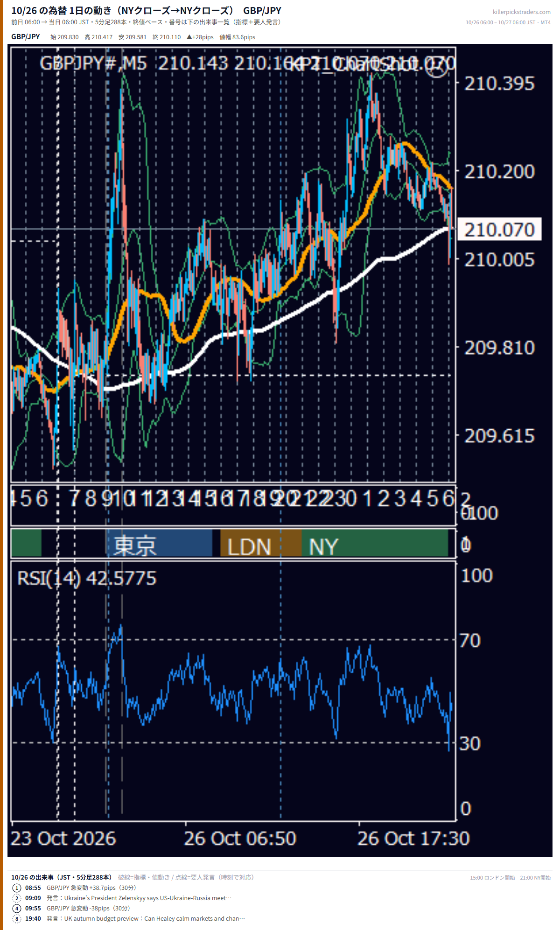Screen dimensions: 560x930
Task: Click the 209.615 price axis label
Action: point(499,436)
